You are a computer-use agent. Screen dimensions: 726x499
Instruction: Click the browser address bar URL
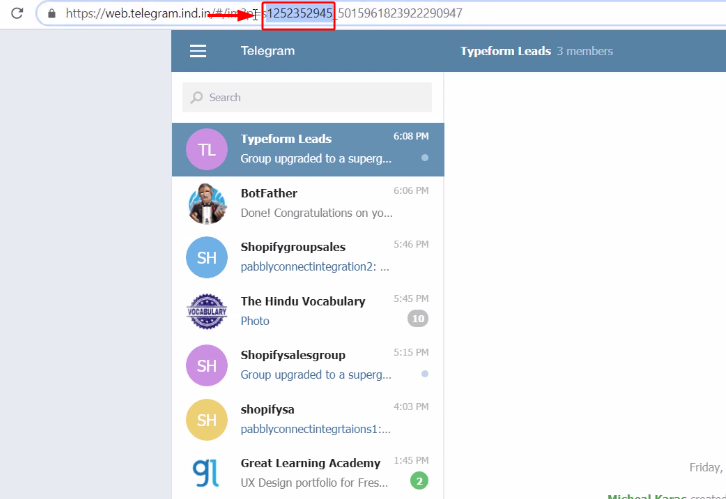click(264, 13)
